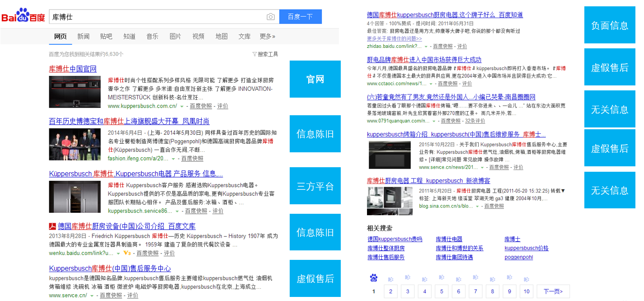
Task: Open the 音乐 tab
Action: (x=152, y=36)
